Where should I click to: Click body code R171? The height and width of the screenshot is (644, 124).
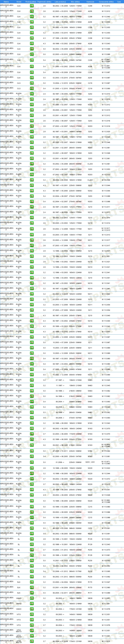pyautogui.click(x=90, y=593)
